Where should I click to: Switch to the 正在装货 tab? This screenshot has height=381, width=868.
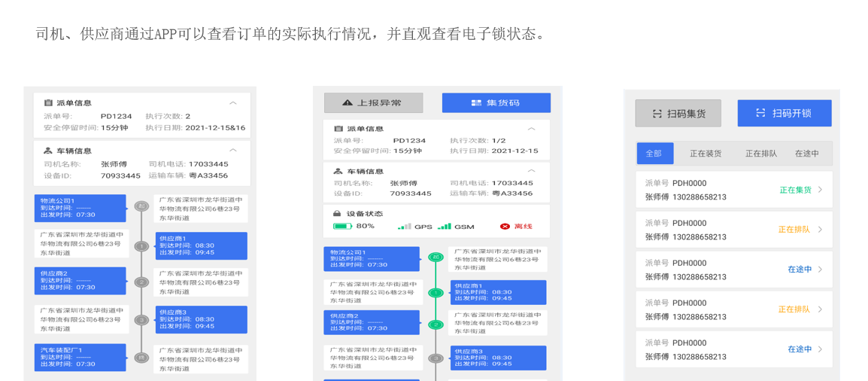click(706, 154)
